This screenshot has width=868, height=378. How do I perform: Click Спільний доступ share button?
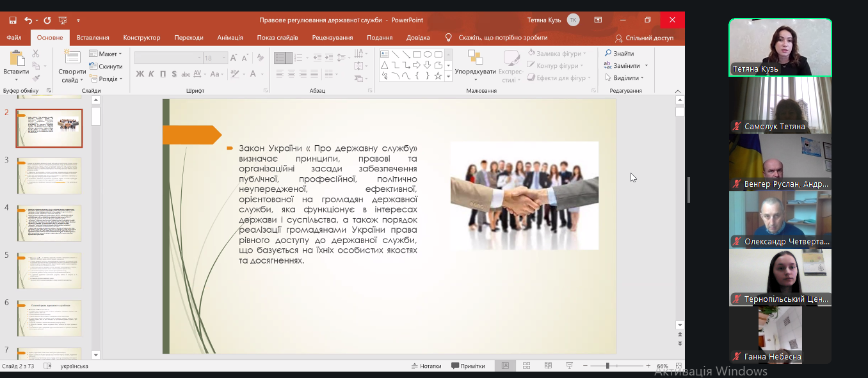point(644,38)
